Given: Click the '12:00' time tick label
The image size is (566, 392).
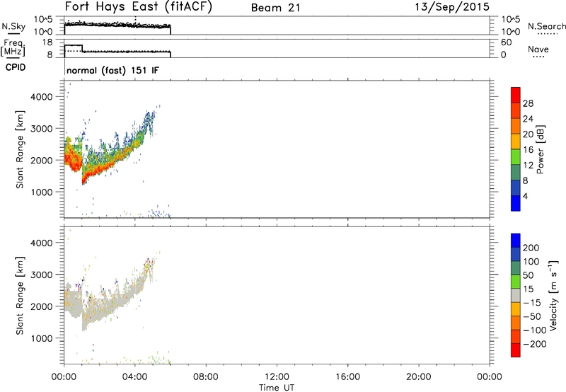Looking at the screenshot, I should point(277,377).
